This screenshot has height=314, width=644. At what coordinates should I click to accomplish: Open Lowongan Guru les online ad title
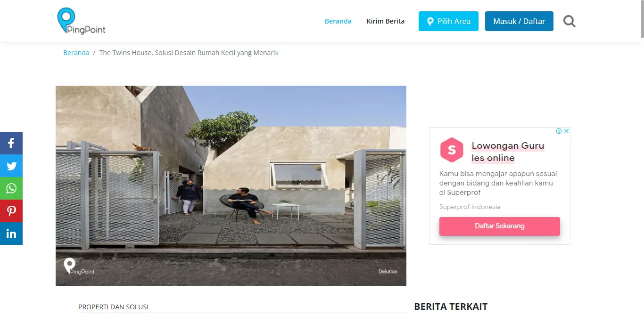[x=508, y=152]
